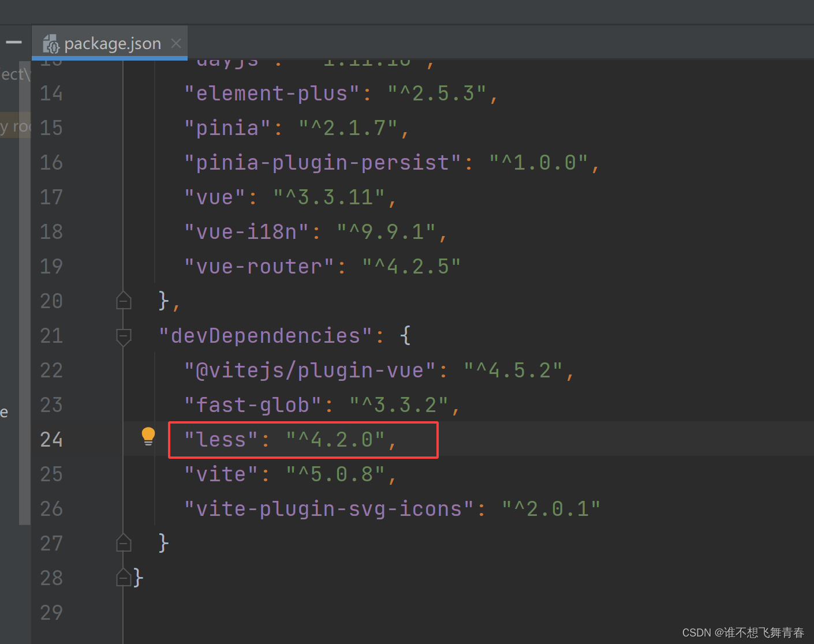Click the "element-plus" dependency line
This screenshot has width=814, height=644.
(270, 93)
